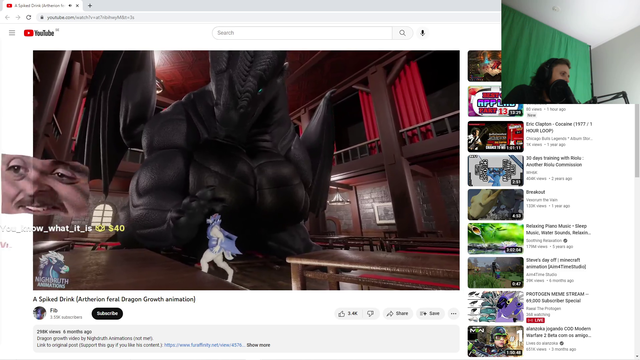Image resolution: width=640 pixels, height=360 pixels.
Task: Share the video
Action: click(x=398, y=313)
